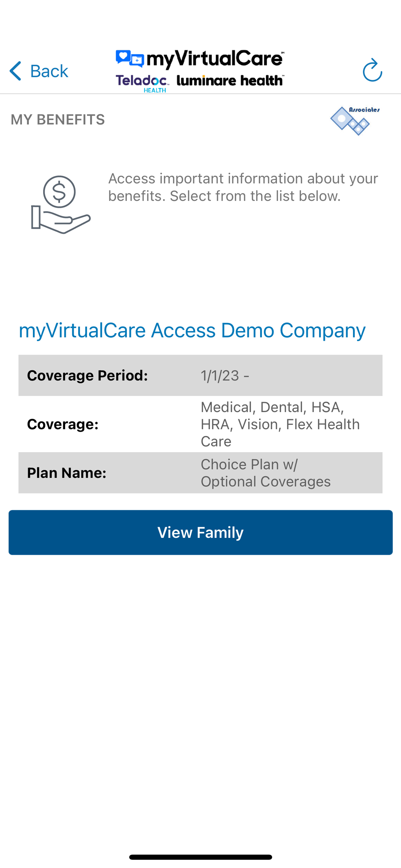Tap the myVirtualCare wordmark in header
This screenshot has width=401, height=868.
[215, 59]
